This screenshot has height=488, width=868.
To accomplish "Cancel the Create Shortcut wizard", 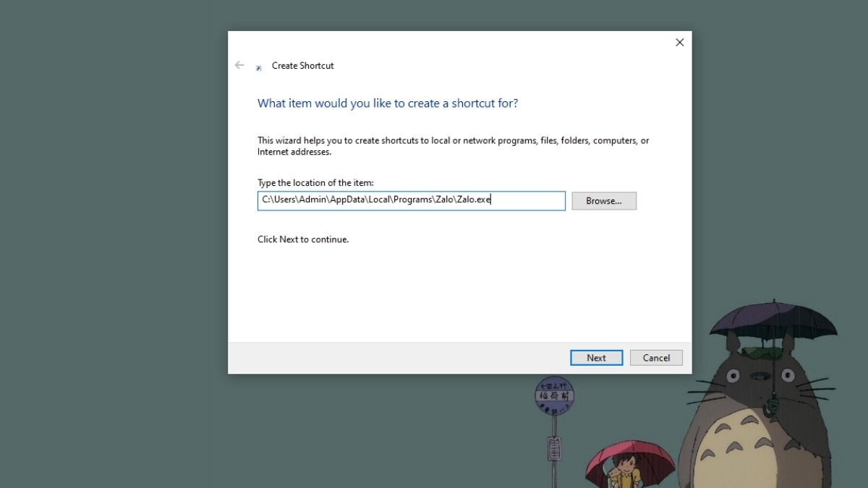I will 656,358.
